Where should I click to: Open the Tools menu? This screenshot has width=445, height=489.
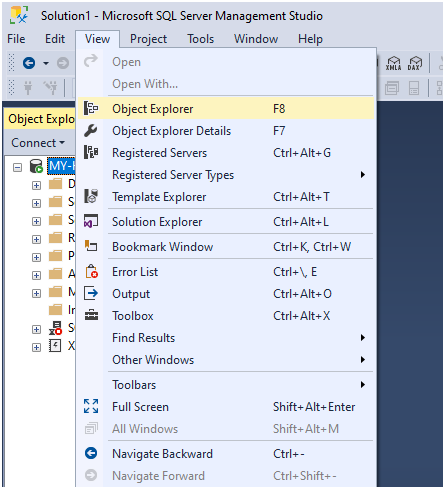click(x=200, y=39)
